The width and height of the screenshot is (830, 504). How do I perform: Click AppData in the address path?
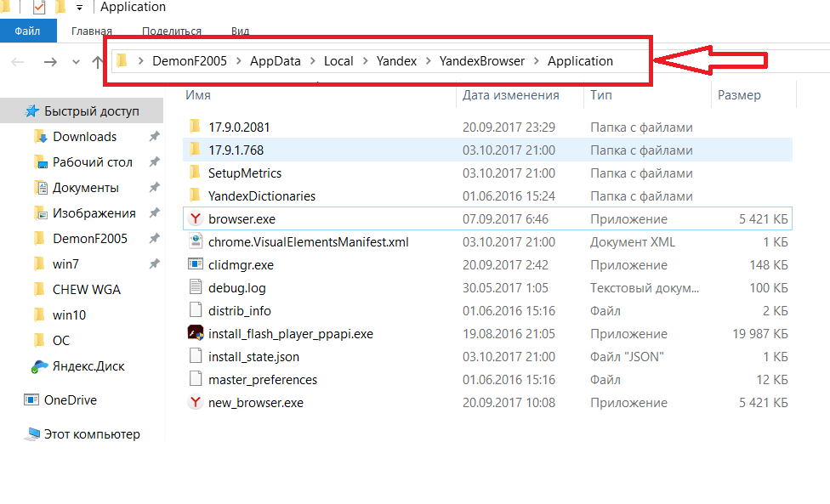(x=276, y=61)
